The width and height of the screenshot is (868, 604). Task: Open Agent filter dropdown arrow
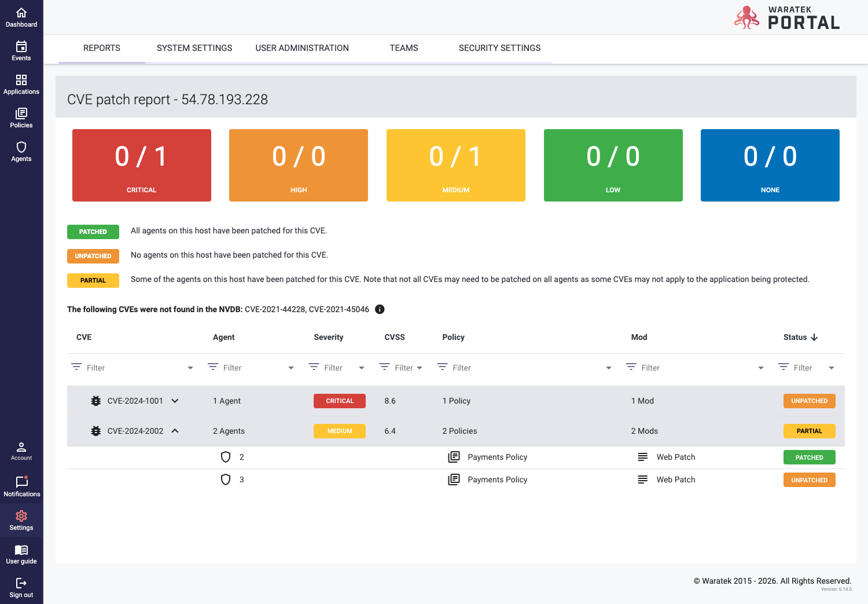tap(291, 368)
